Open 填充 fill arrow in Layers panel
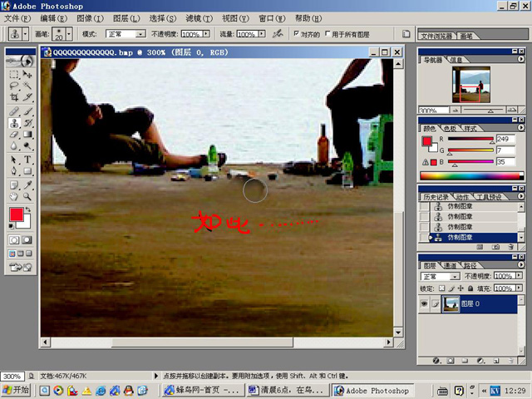The height and width of the screenshot is (399, 532). (519, 288)
